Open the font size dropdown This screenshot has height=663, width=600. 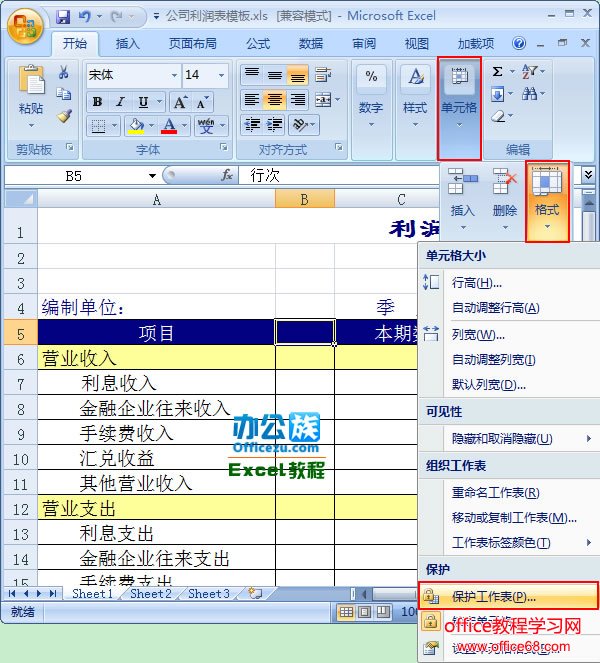click(222, 75)
